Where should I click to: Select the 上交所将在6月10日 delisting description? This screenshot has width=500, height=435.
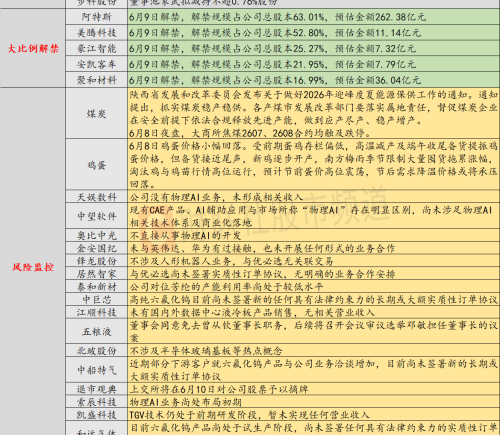coord(313,389)
